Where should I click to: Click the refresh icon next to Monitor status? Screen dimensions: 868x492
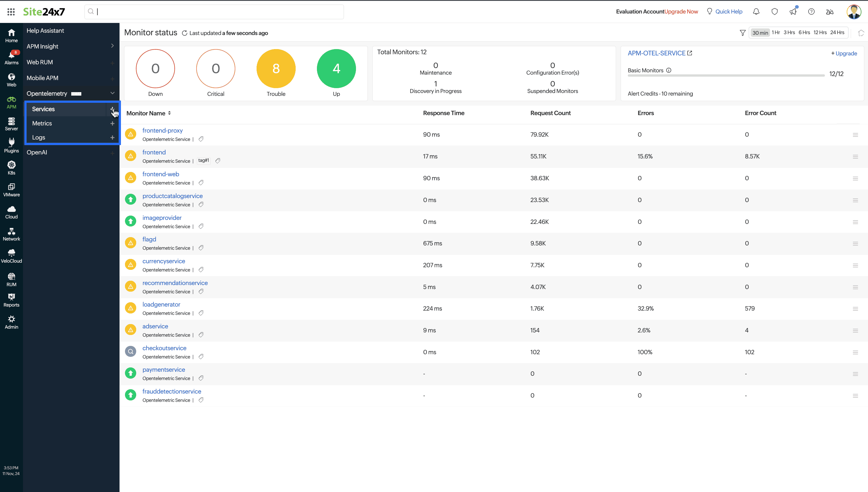coord(185,33)
